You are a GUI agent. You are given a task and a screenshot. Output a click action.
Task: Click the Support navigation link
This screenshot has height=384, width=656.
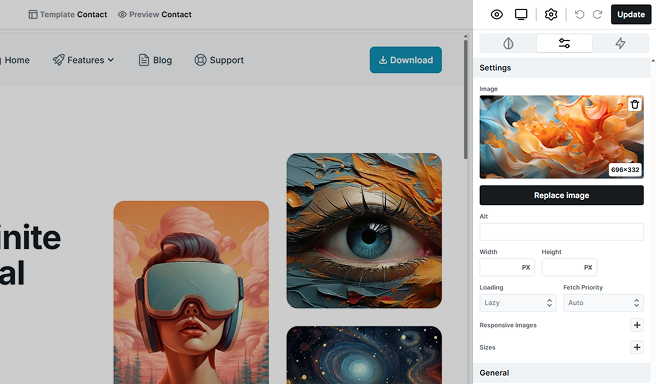tap(219, 60)
